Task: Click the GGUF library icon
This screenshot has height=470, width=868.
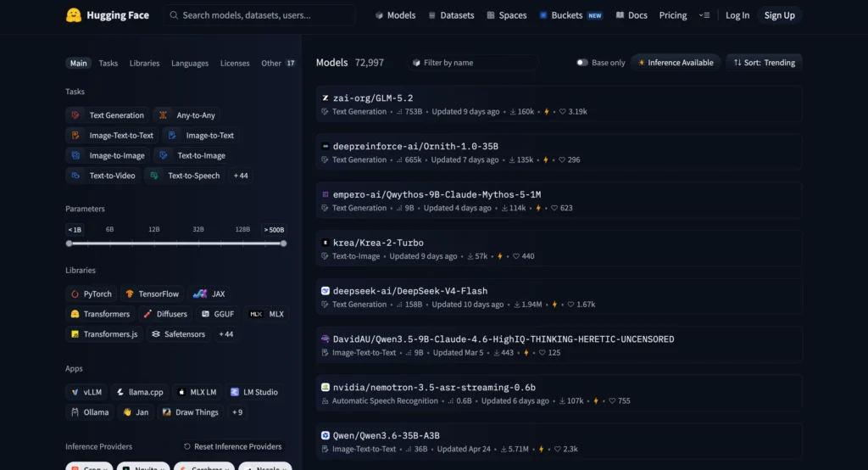Action: point(205,314)
